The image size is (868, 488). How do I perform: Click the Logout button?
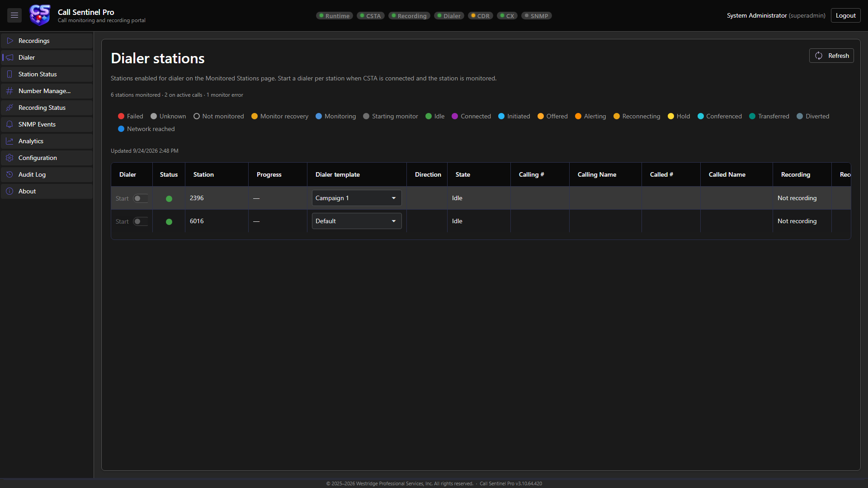[845, 15]
